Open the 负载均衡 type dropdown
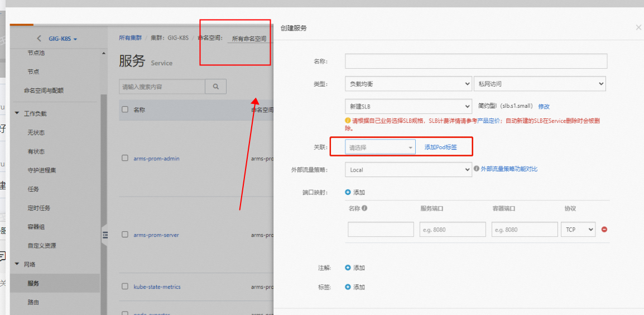The height and width of the screenshot is (315, 644). (408, 84)
